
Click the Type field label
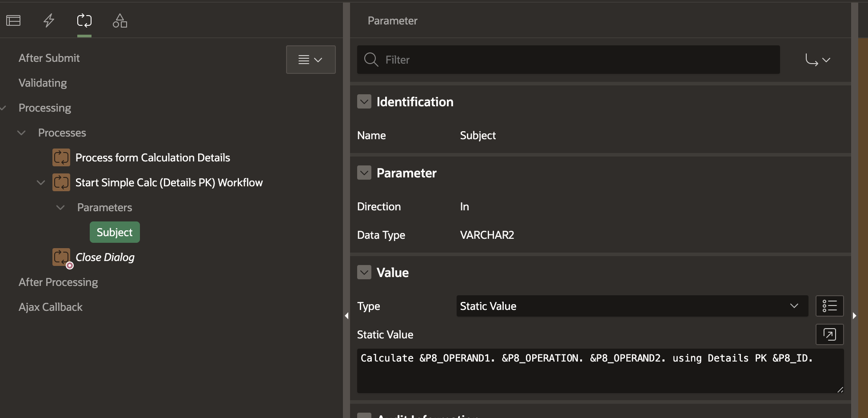coord(369,306)
